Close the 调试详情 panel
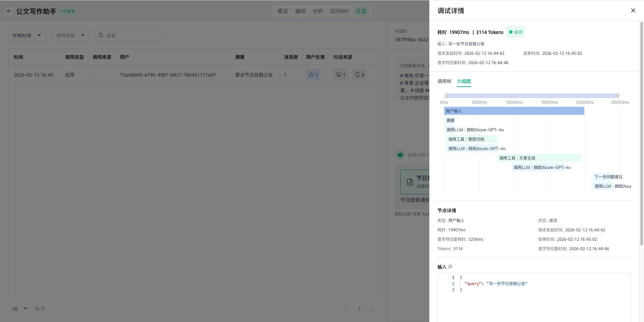The width and height of the screenshot is (644, 322). point(633,10)
